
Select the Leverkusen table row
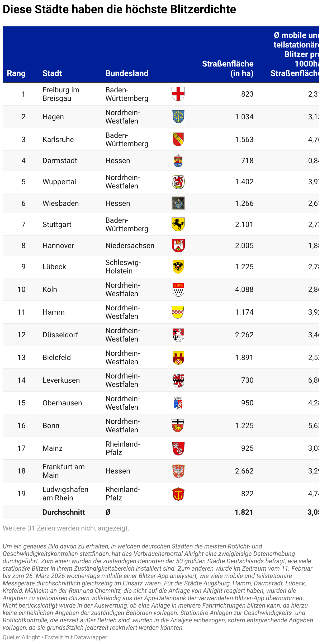tap(161, 380)
